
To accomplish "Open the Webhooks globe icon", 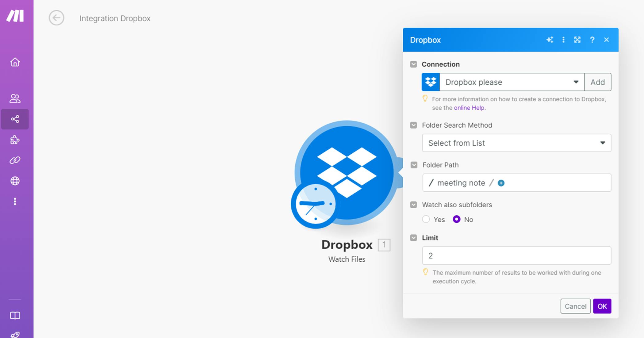I will (x=15, y=181).
